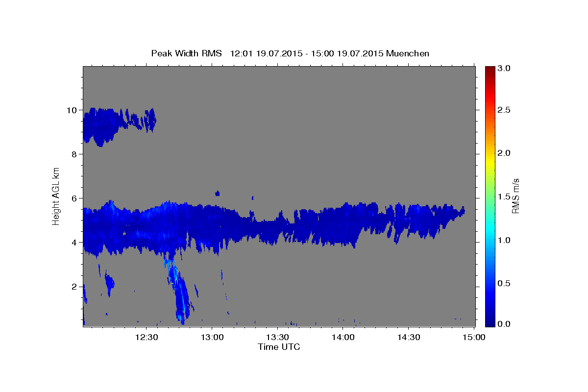The width and height of the screenshot is (588, 392).
Task: Click the plot title 'Peak Width RMS'
Action: (186, 53)
